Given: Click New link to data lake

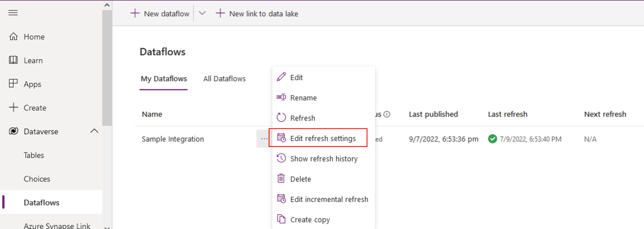Looking at the screenshot, I should click(257, 13).
